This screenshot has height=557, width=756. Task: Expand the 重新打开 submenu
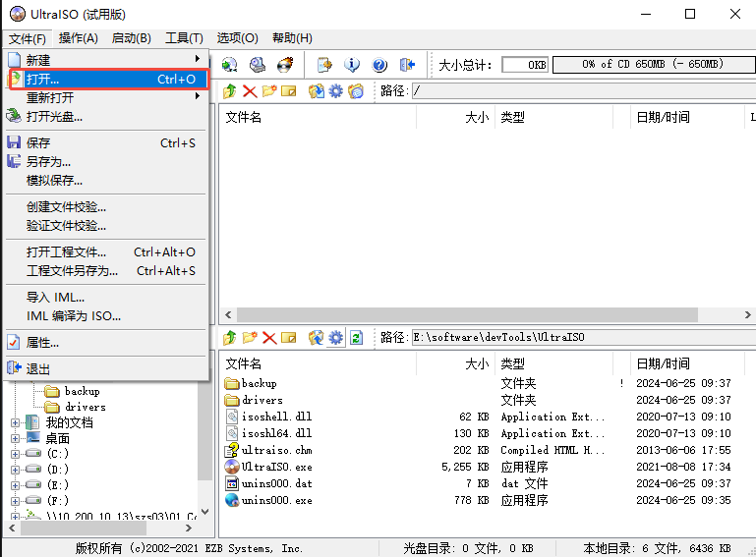[106, 98]
